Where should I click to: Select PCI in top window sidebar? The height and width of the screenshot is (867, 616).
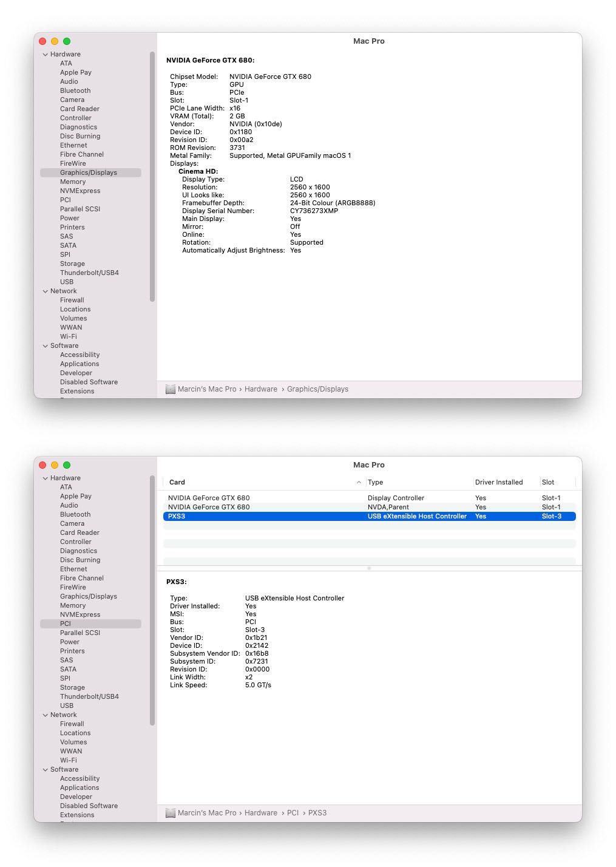point(66,200)
